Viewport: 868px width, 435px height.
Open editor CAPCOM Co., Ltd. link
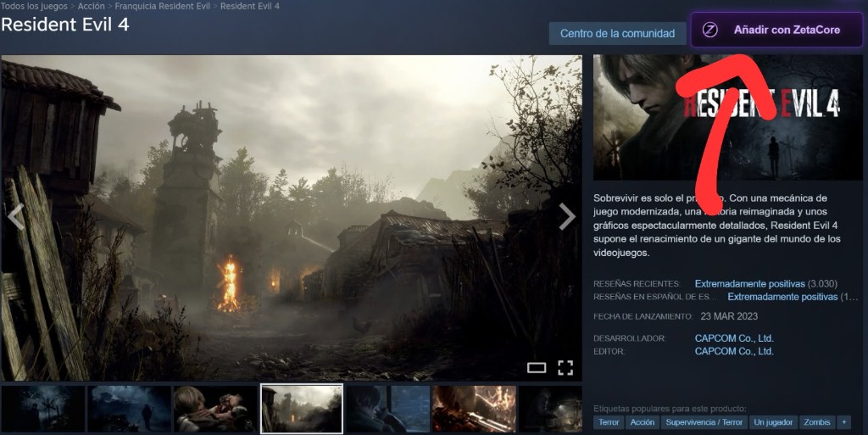[x=734, y=351]
